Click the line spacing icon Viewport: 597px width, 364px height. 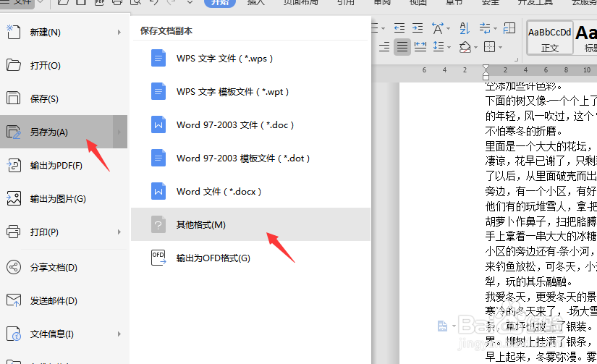[439, 47]
